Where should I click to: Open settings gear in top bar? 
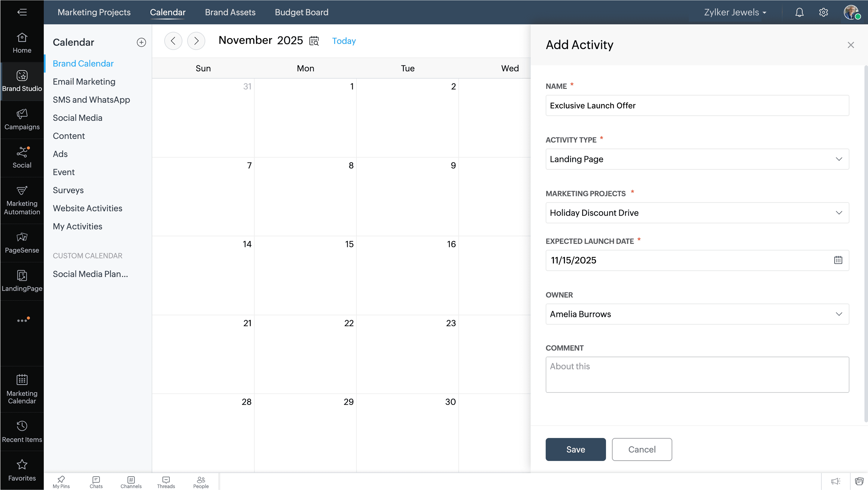pyautogui.click(x=823, y=12)
